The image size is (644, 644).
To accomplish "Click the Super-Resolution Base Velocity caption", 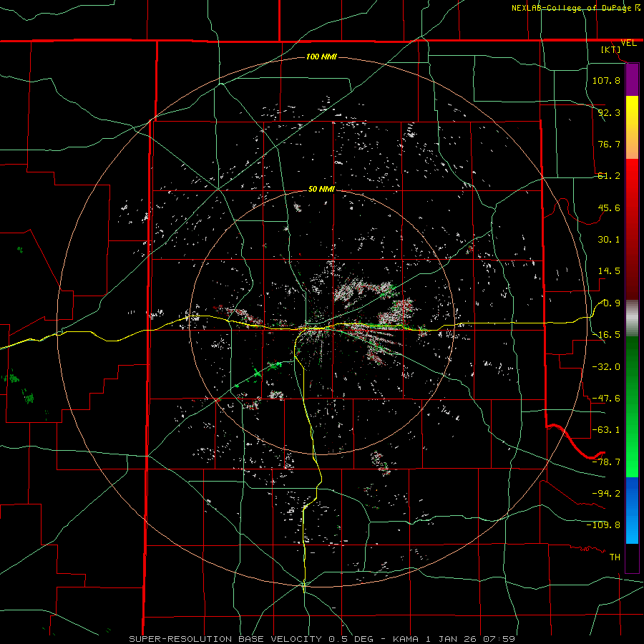I will point(322,639).
